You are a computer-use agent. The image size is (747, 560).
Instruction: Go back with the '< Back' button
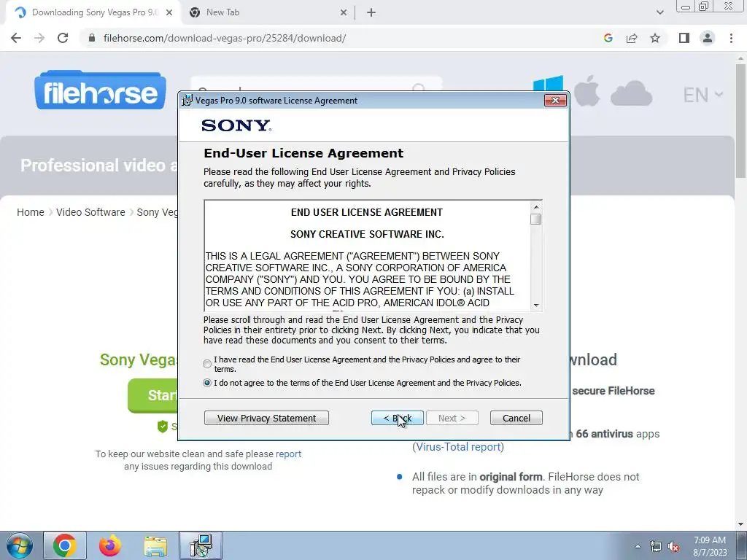(398, 418)
